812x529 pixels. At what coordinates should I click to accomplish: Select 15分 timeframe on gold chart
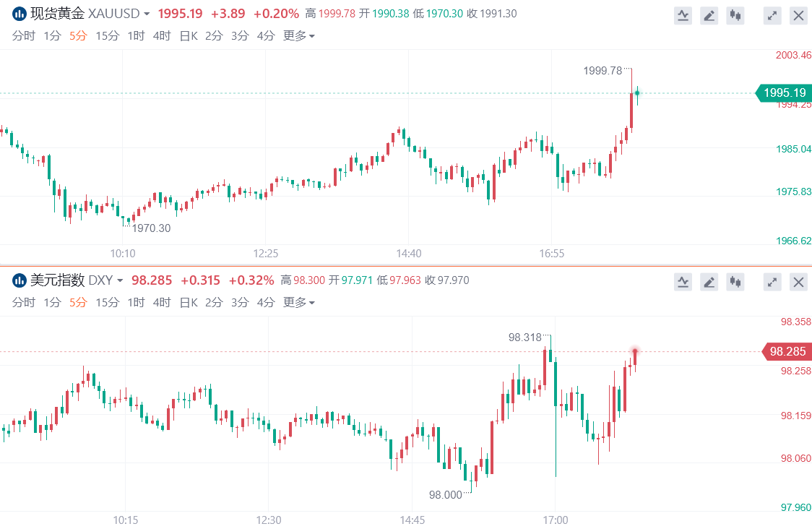[107, 35]
